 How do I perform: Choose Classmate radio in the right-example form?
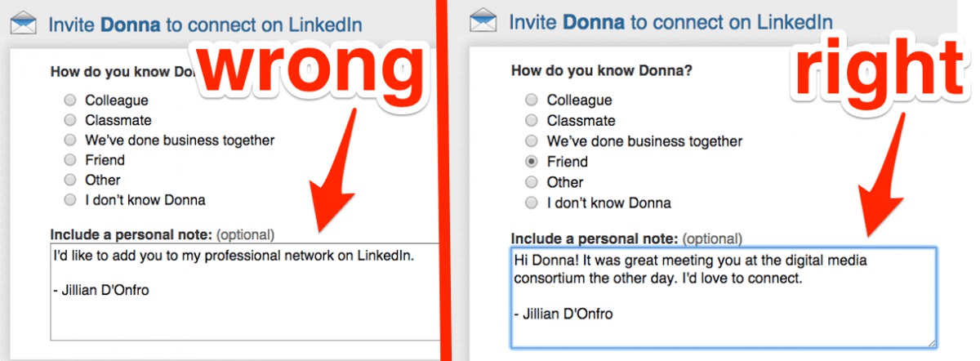point(532,121)
